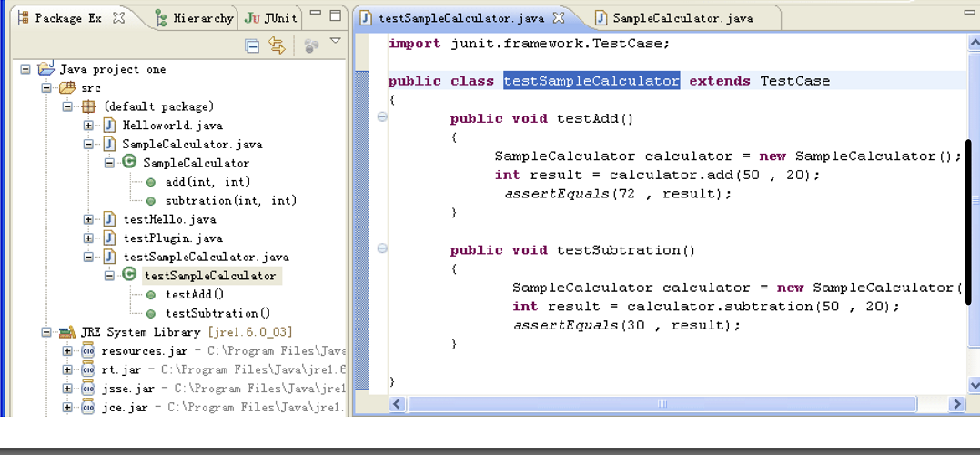Click the editor vertical scrollbar down arrow

pos(974,386)
